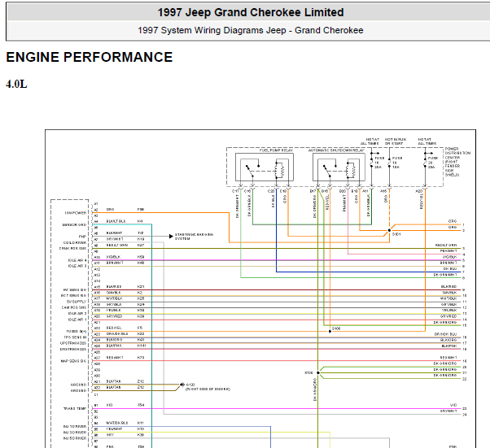Click the C17 connector terminal label
The image size is (490, 448).
click(x=235, y=191)
